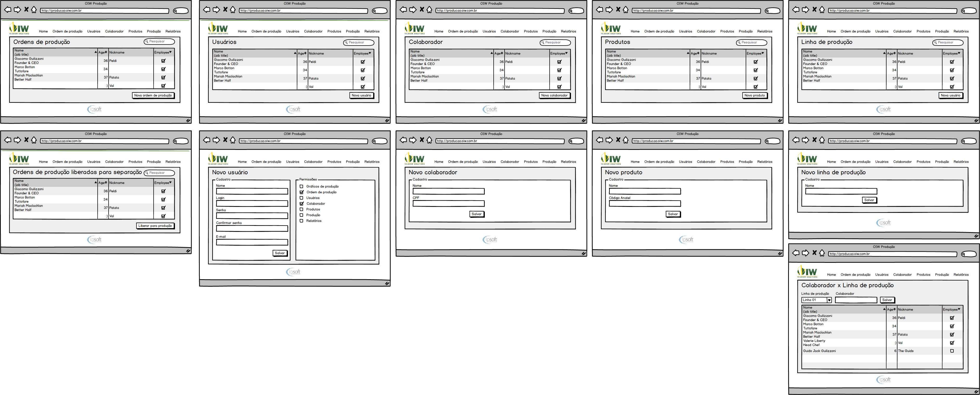Click browser search magnifier in Novo produto window

coord(767,141)
